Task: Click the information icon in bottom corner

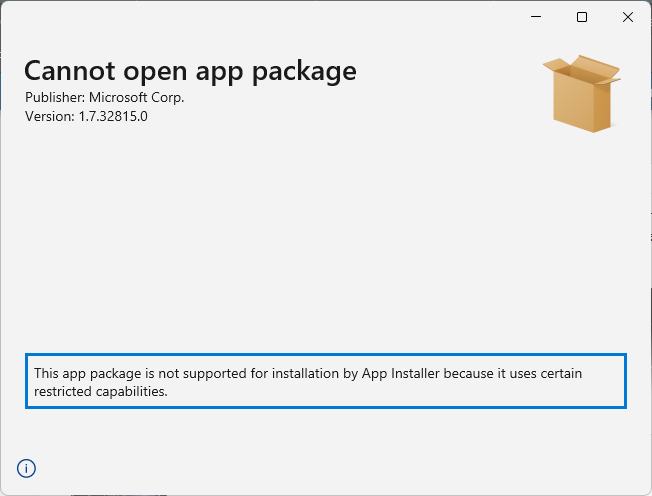Action: (x=26, y=468)
